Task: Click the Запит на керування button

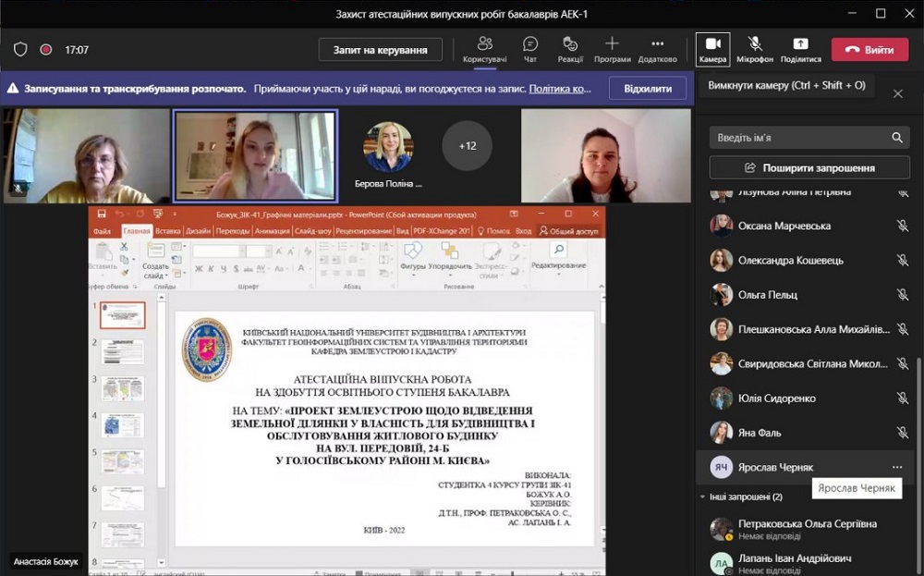Action: pyautogui.click(x=380, y=50)
